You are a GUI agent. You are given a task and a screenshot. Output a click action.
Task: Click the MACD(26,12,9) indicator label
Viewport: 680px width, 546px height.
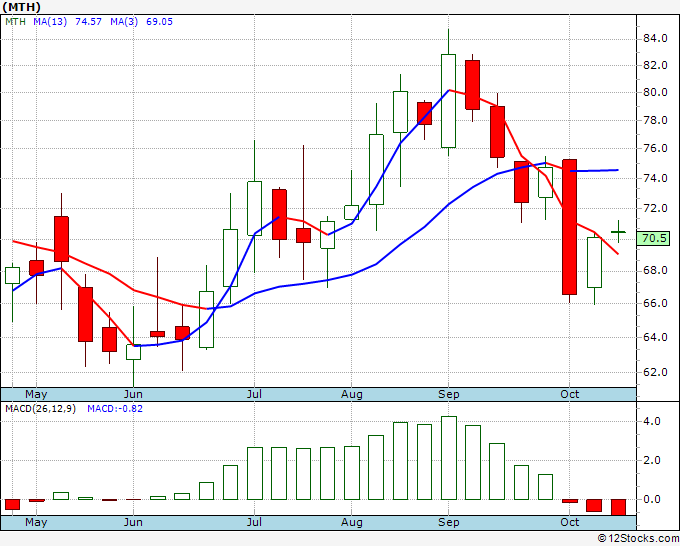[x=40, y=409]
